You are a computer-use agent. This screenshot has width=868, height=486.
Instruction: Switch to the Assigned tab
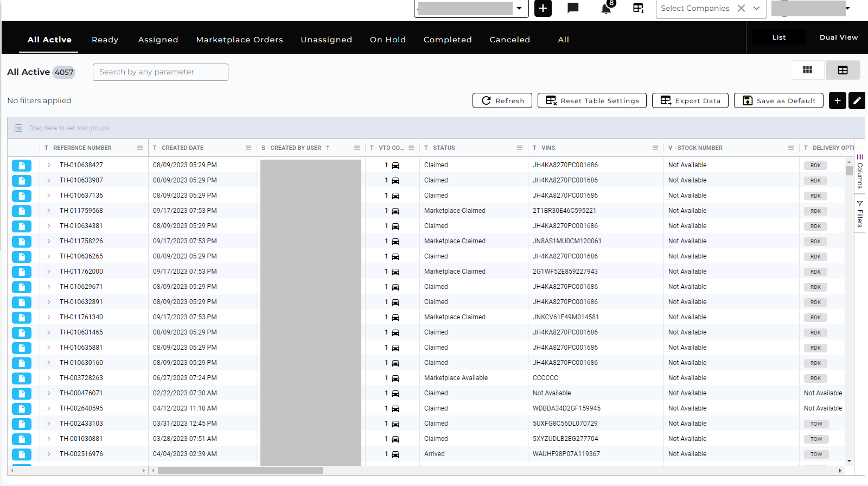(x=158, y=40)
